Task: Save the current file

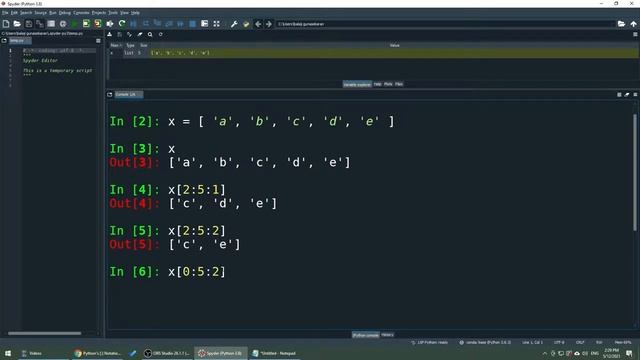Action: pyautogui.click(x=29, y=24)
